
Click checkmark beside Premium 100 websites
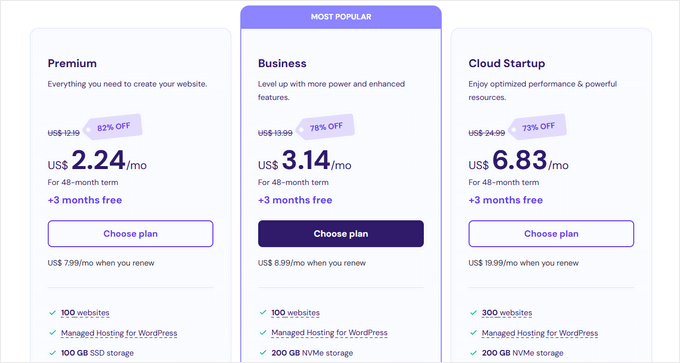(52, 313)
